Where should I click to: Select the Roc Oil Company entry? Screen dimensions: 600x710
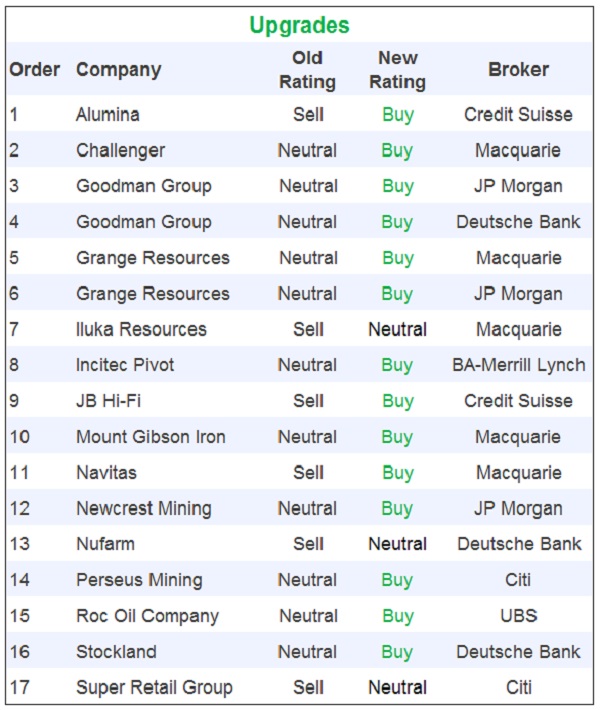pyautogui.click(x=147, y=616)
